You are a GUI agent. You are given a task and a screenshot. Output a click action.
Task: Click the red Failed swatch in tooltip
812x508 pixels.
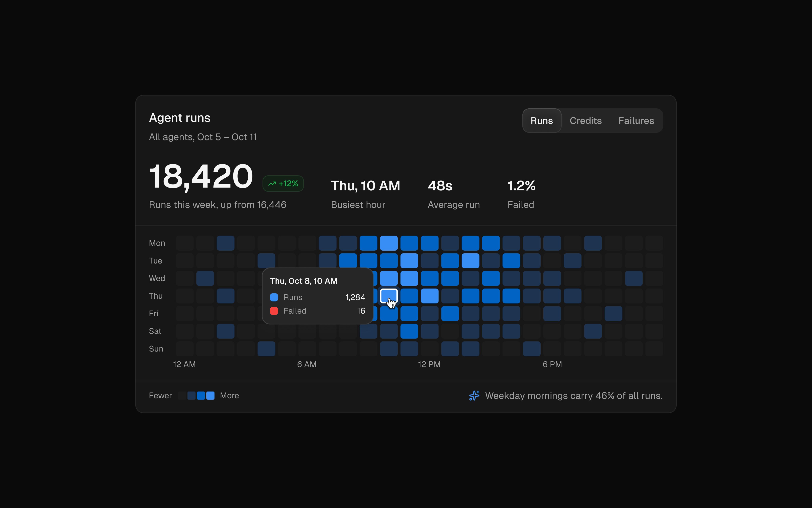point(274,311)
